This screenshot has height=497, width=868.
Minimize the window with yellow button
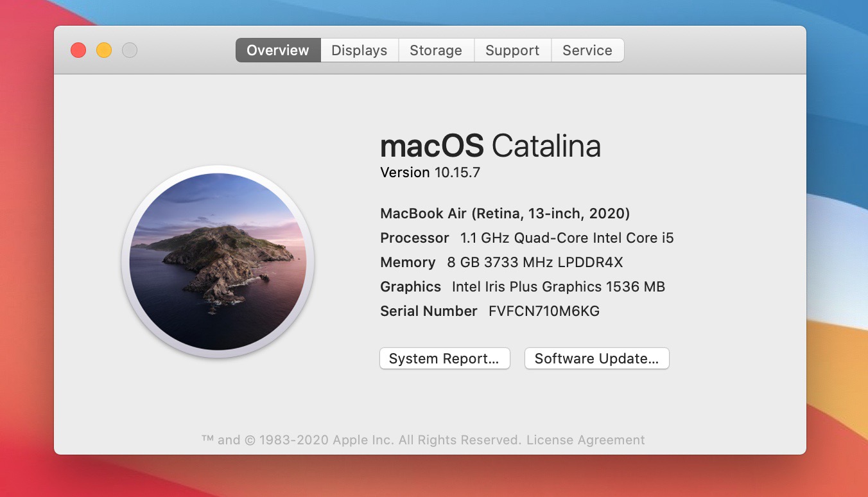[x=104, y=50]
